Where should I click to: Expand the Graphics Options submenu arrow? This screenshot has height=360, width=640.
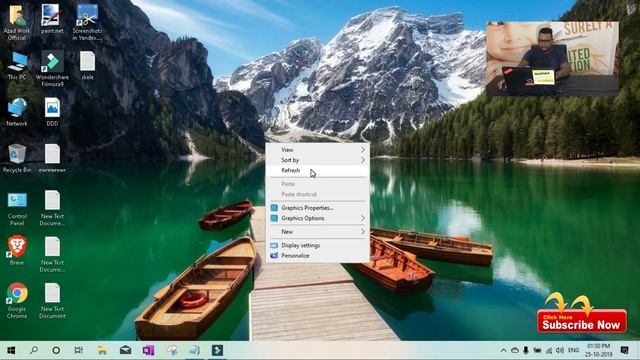click(362, 218)
